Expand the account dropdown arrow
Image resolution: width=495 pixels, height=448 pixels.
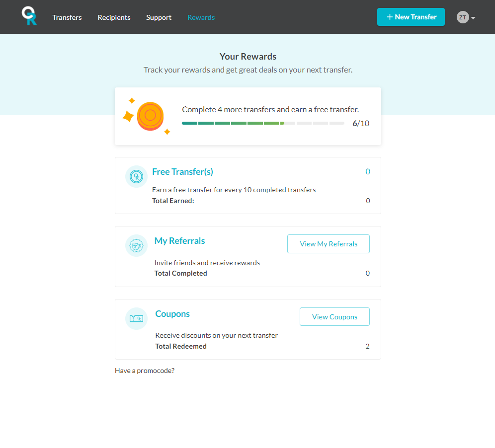473,18
